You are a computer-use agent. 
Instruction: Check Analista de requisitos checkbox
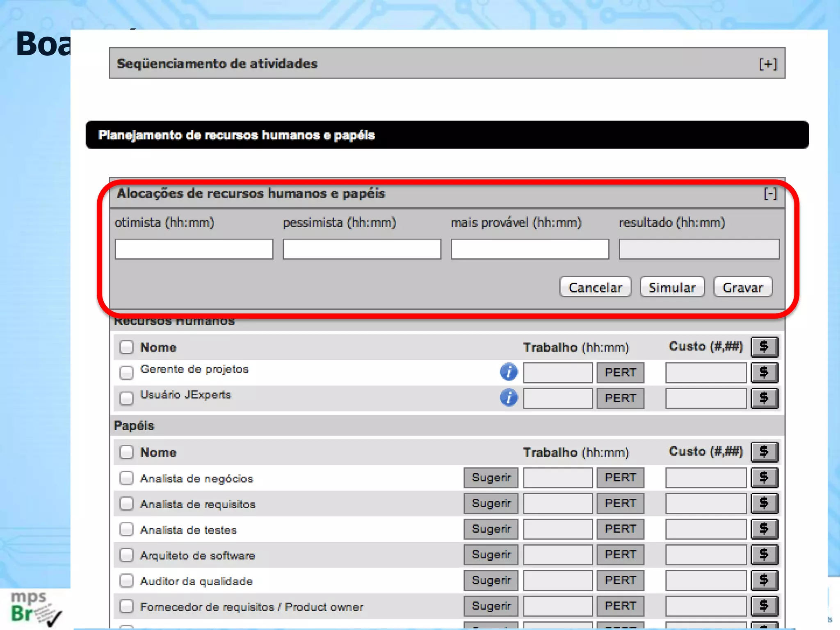click(x=126, y=503)
